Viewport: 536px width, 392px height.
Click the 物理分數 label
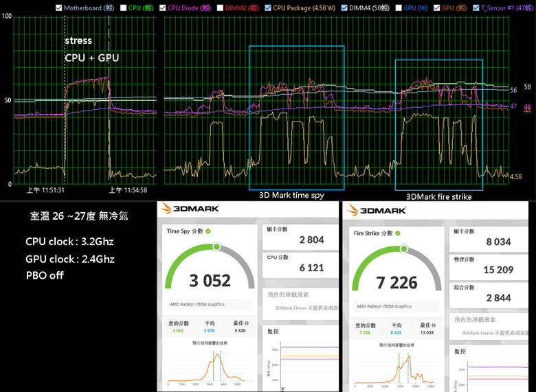click(x=465, y=260)
